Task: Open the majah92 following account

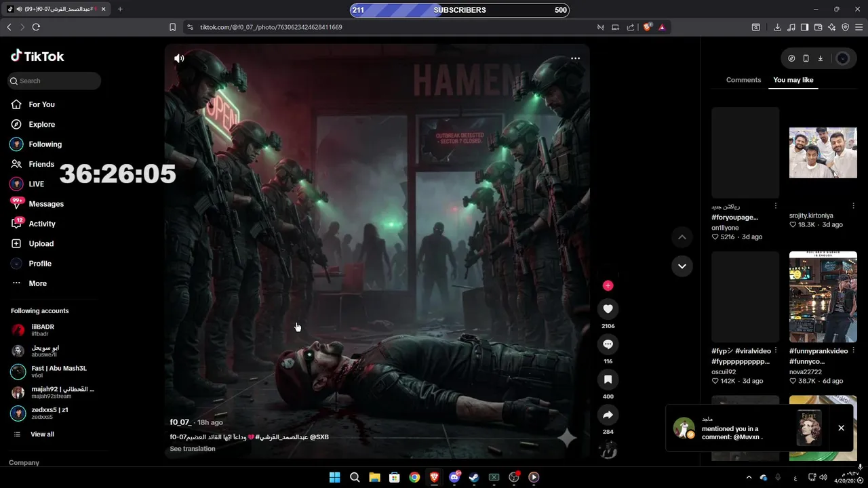Action: click(x=53, y=392)
